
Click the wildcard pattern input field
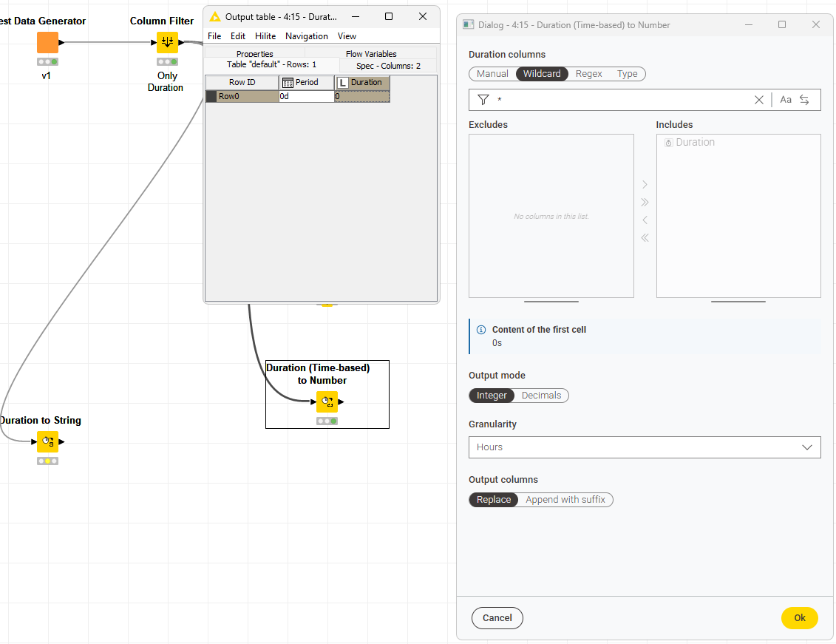point(621,100)
